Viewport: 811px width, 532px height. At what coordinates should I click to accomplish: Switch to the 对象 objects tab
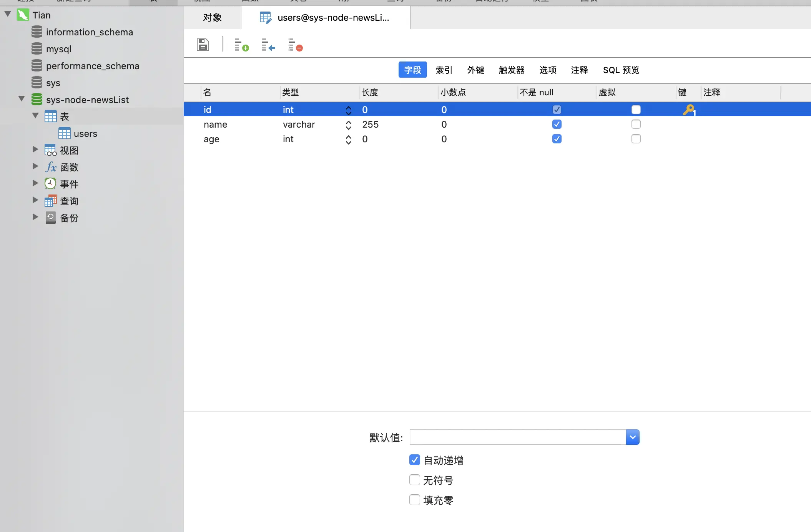click(x=212, y=18)
